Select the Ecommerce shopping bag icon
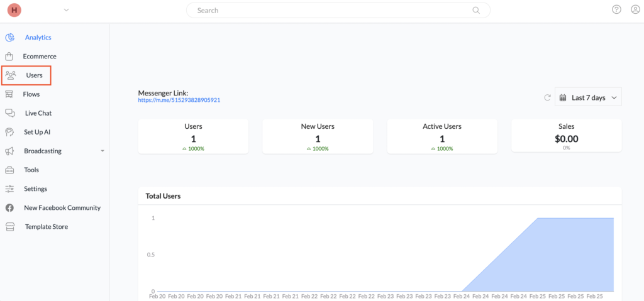Viewport: 644px width, 301px height. [9, 57]
